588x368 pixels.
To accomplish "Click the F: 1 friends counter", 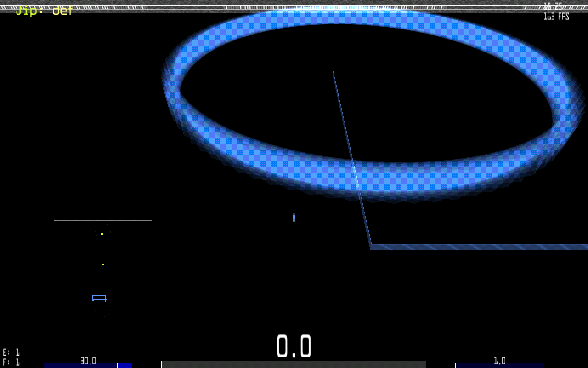I will pyautogui.click(x=11, y=362).
